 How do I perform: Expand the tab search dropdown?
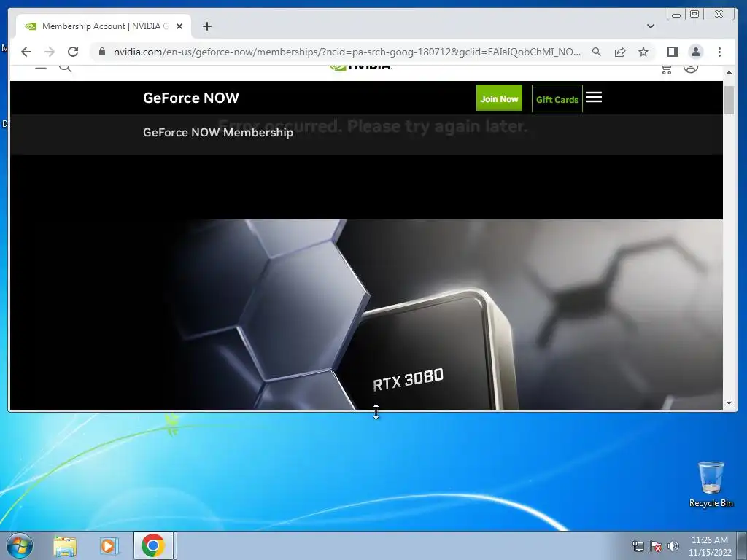(x=650, y=26)
